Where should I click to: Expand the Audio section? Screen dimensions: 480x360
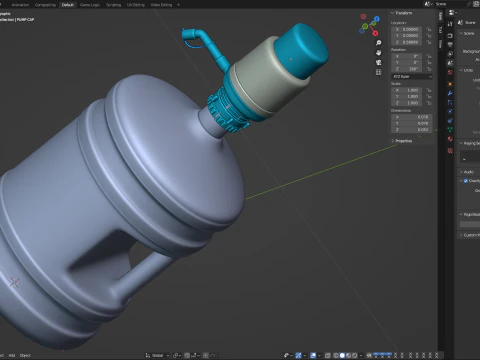click(467, 172)
